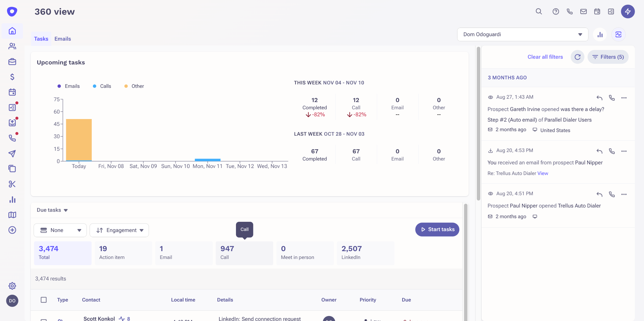Click reply arrow on Gareth Irvine activity

[x=599, y=98]
